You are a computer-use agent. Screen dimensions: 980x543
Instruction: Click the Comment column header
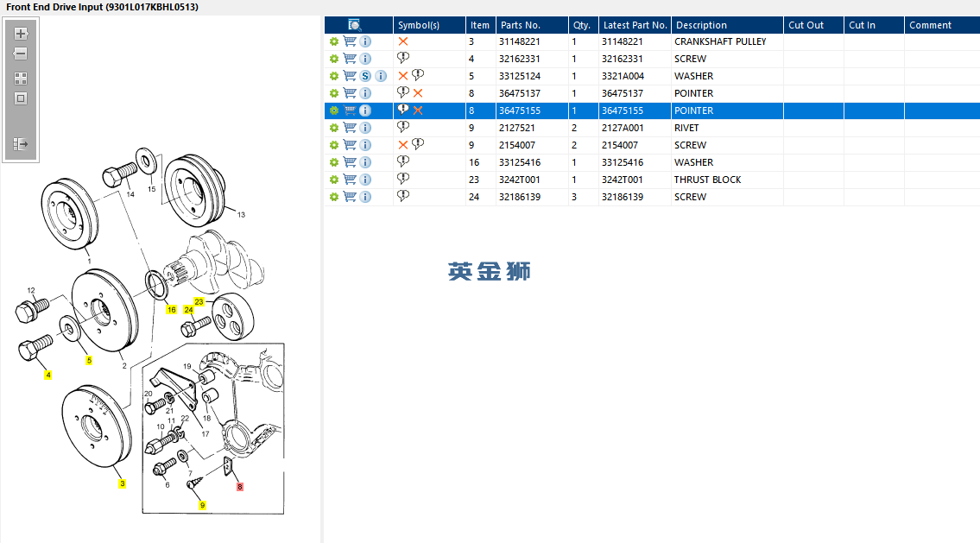coord(943,25)
